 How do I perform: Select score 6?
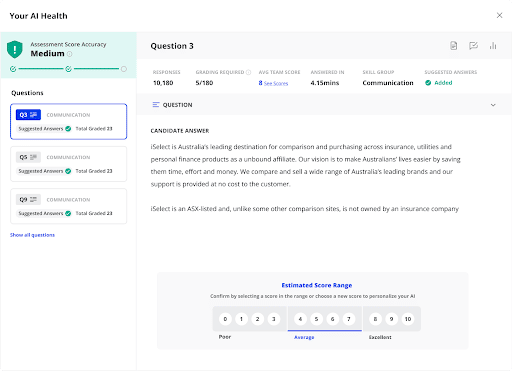[x=332, y=319]
